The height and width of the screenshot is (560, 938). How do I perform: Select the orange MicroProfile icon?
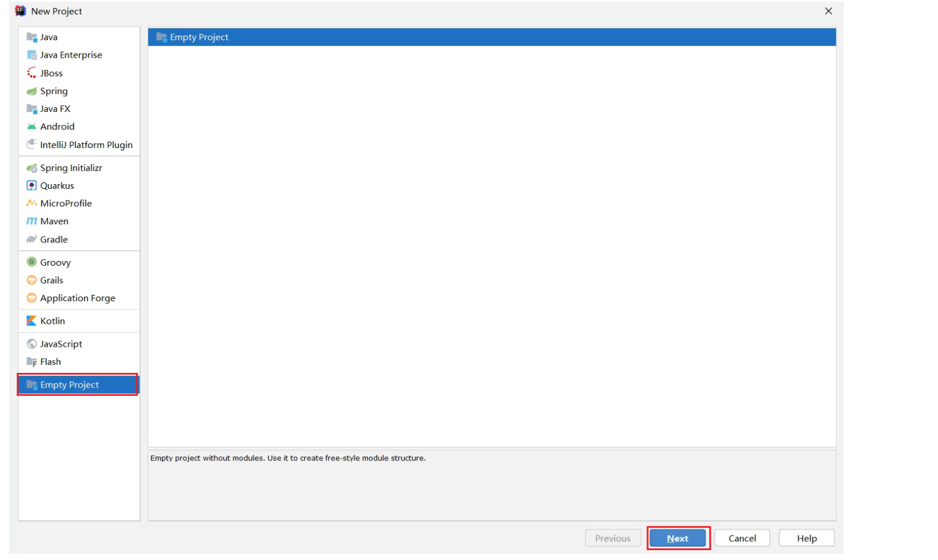click(31, 203)
